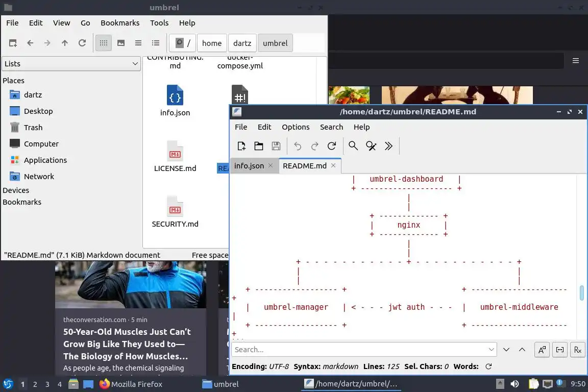The height and width of the screenshot is (392, 588).
Task: Toggle regular expression search option
Action: 577,350
